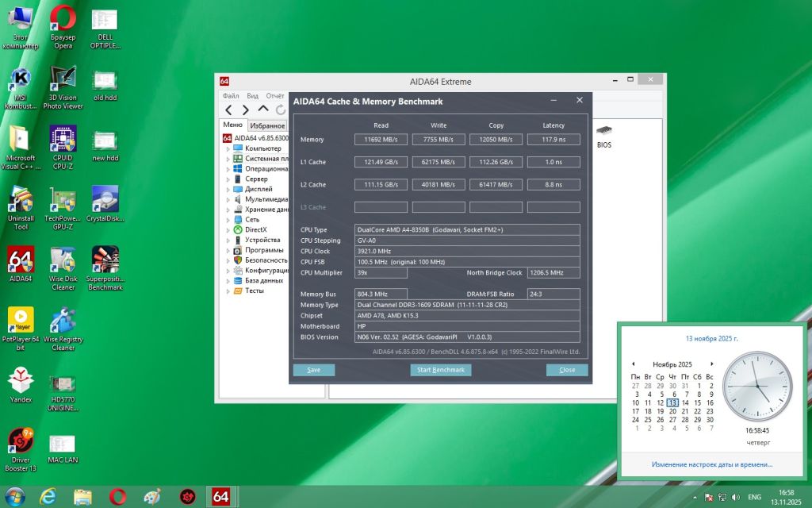Click the L1 Cache Latency value

click(553, 162)
